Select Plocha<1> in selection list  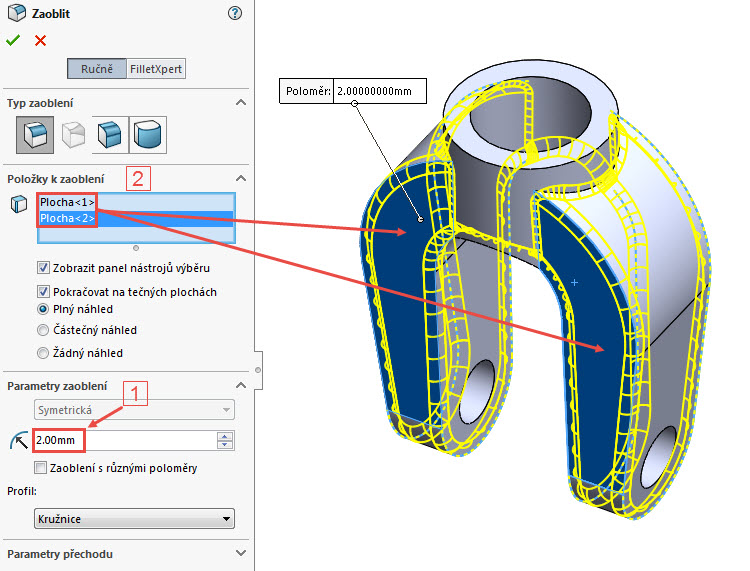136,202
